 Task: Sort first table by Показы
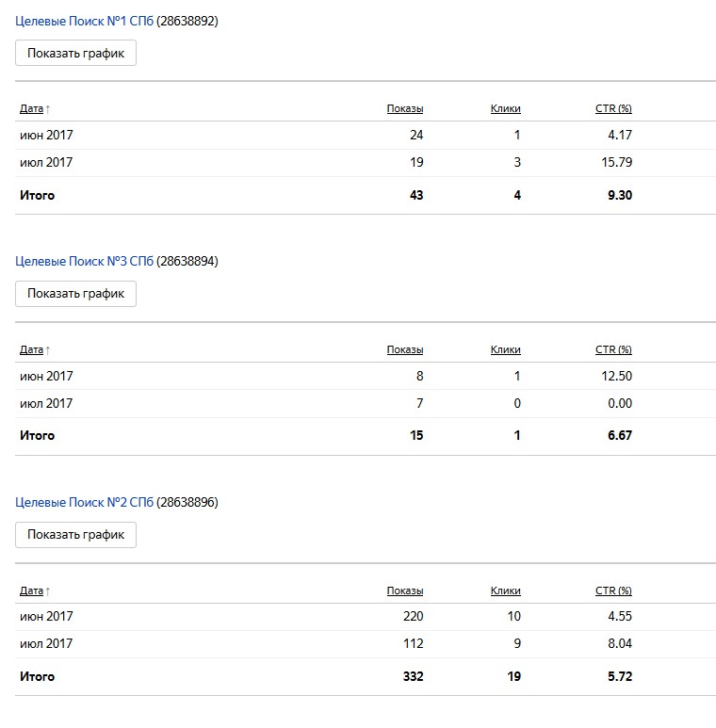pyautogui.click(x=405, y=108)
